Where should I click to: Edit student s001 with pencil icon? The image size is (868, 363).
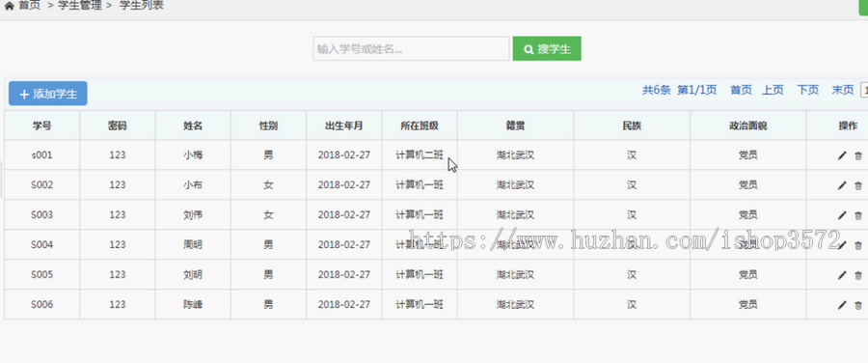(842, 155)
